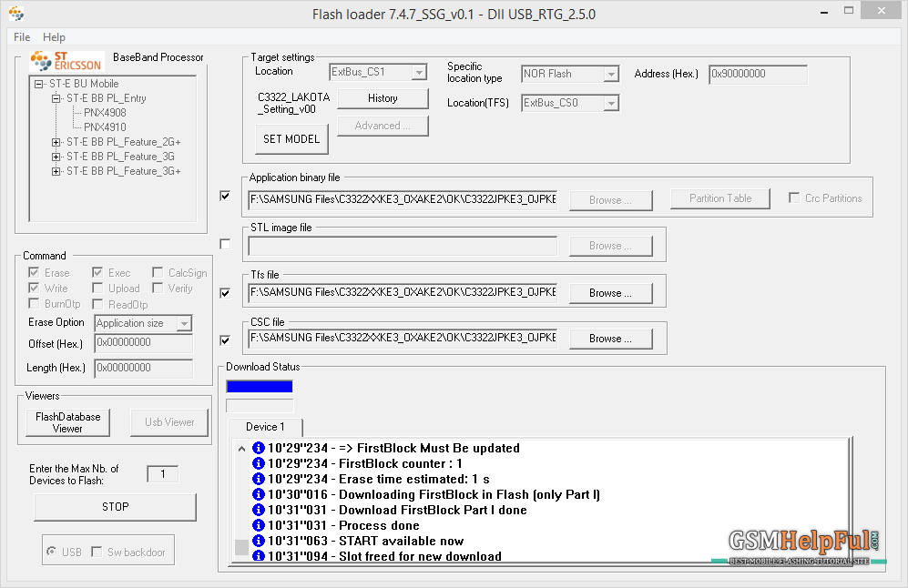Viewport: 908px width, 588px height.
Task: Click the ST Ericsson logo
Action: (66, 61)
